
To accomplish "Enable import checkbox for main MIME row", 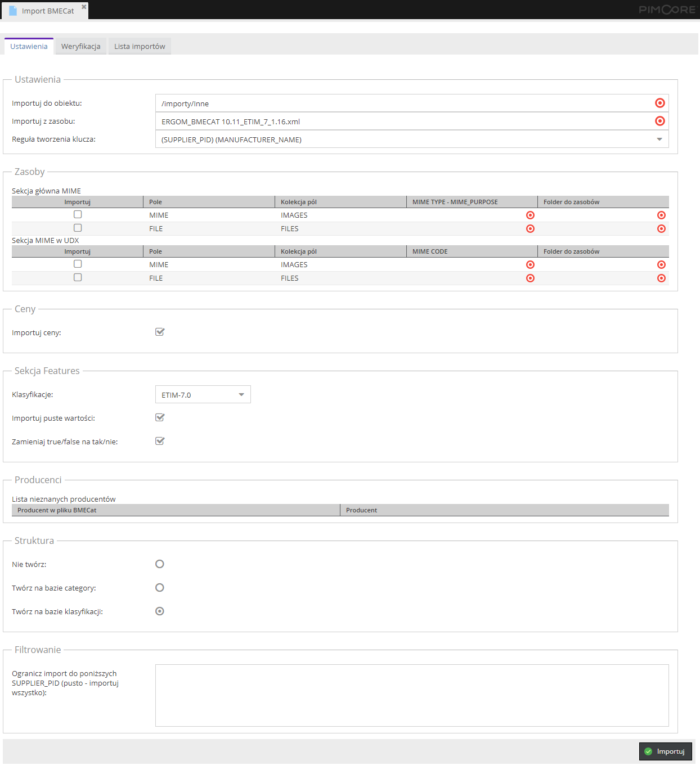I will [x=78, y=214].
